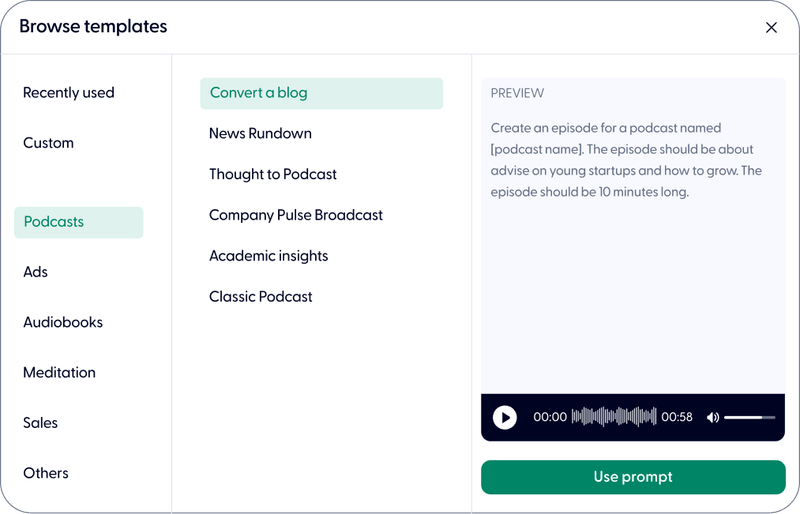This screenshot has width=800, height=514.
Task: Open the Others category
Action: point(46,473)
